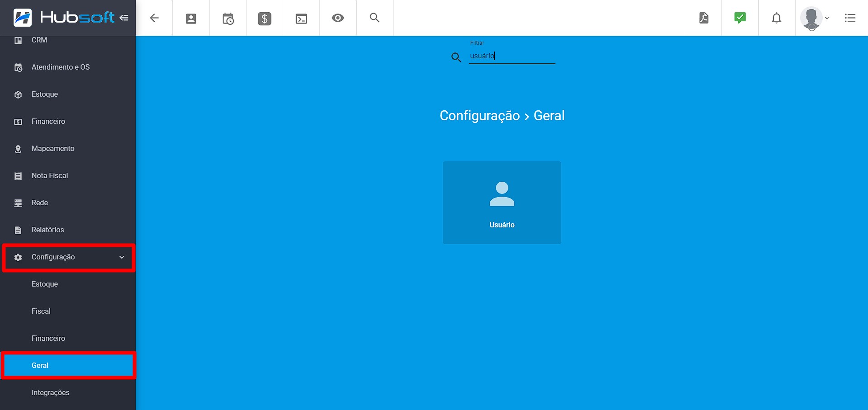
Task: Click the Configuração gear icon
Action: click(x=18, y=257)
